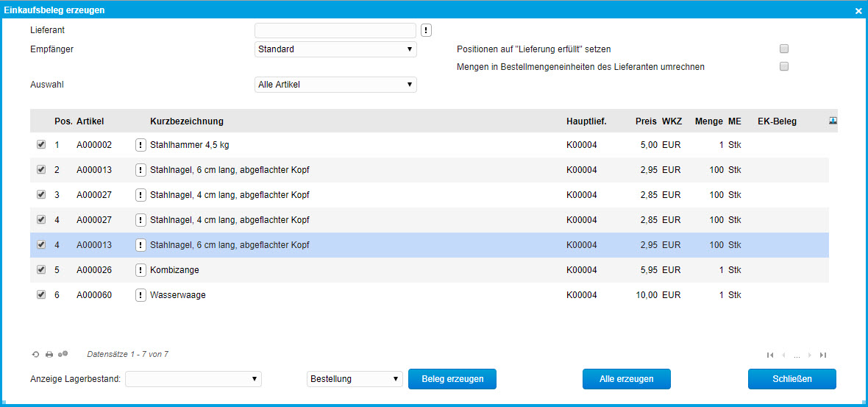Viewport: 868px width, 407px height.
Task: Uncheck the row for article A000002
Action: (41, 145)
